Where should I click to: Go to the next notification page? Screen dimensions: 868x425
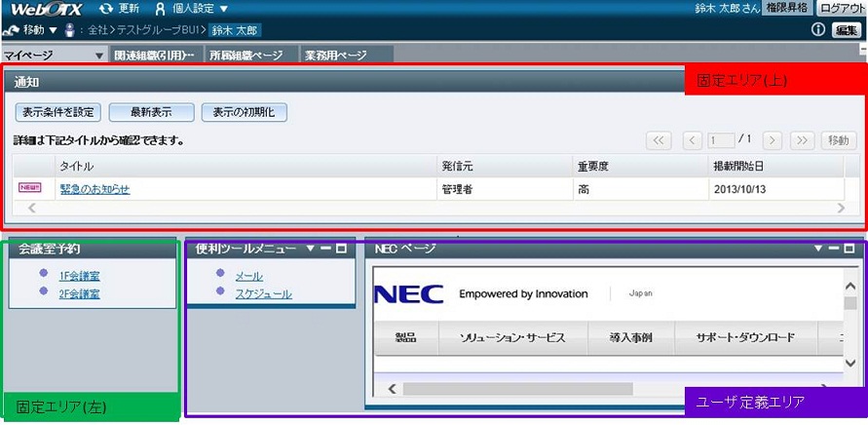(773, 140)
